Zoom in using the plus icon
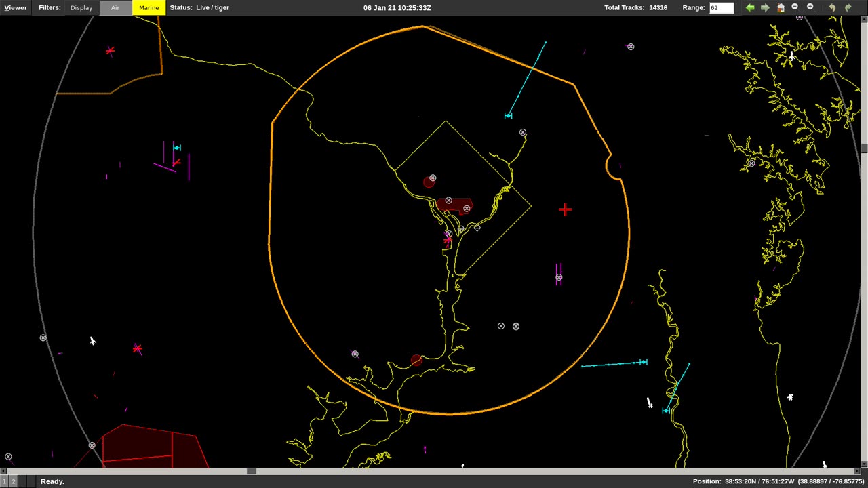Screen dimensions: 868x488 (x=810, y=7)
